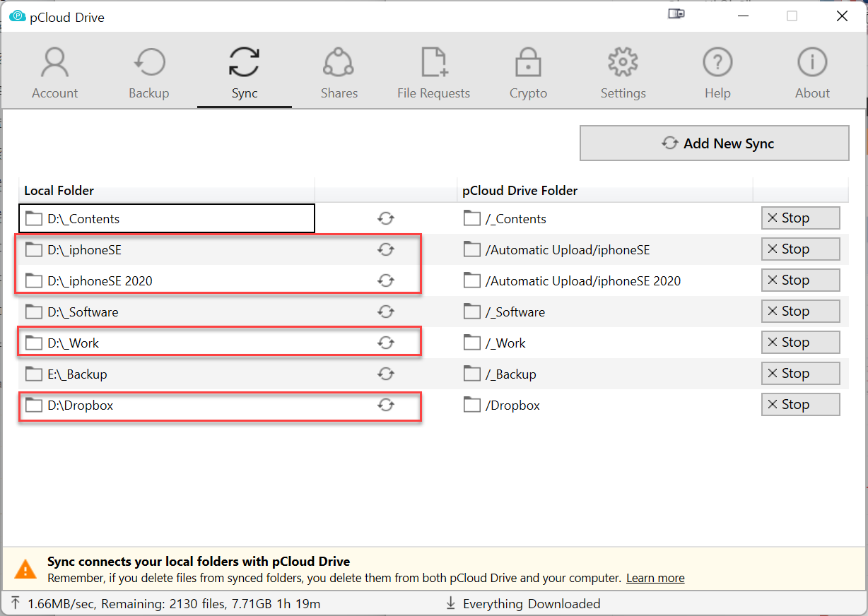Stop the /Automatic Upload/iphoneSE sync

pyautogui.click(x=800, y=249)
